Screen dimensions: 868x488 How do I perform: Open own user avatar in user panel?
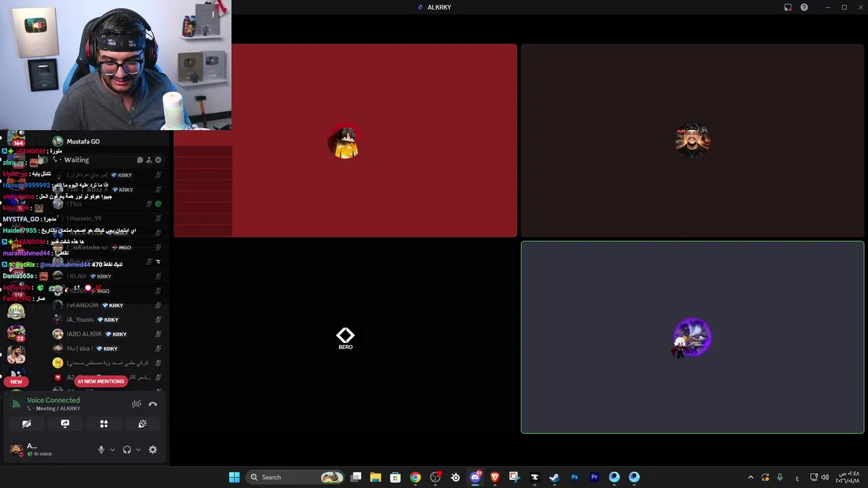click(16, 449)
